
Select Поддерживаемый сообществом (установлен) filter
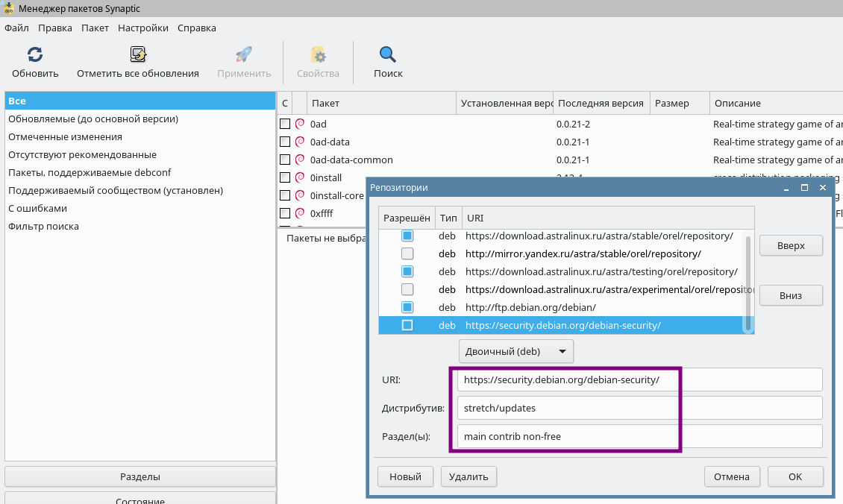tap(140, 190)
